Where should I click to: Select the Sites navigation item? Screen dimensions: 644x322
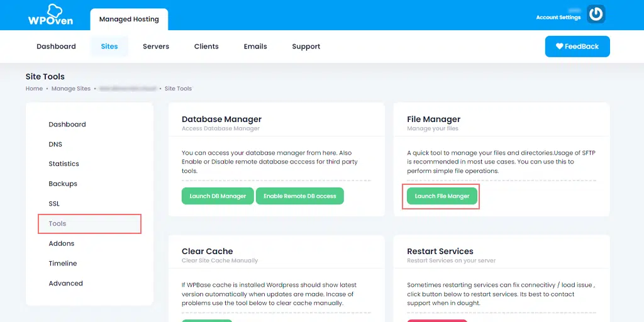[109, 47]
